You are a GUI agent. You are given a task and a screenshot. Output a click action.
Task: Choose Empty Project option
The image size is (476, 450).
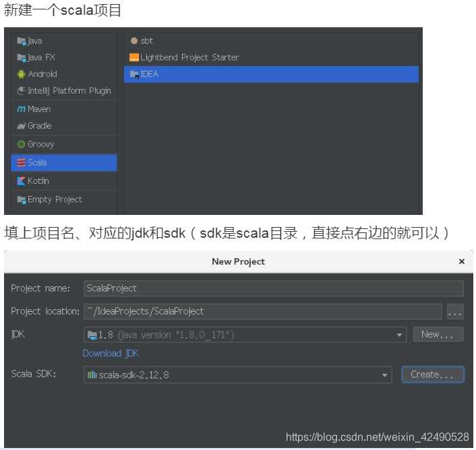point(64,199)
